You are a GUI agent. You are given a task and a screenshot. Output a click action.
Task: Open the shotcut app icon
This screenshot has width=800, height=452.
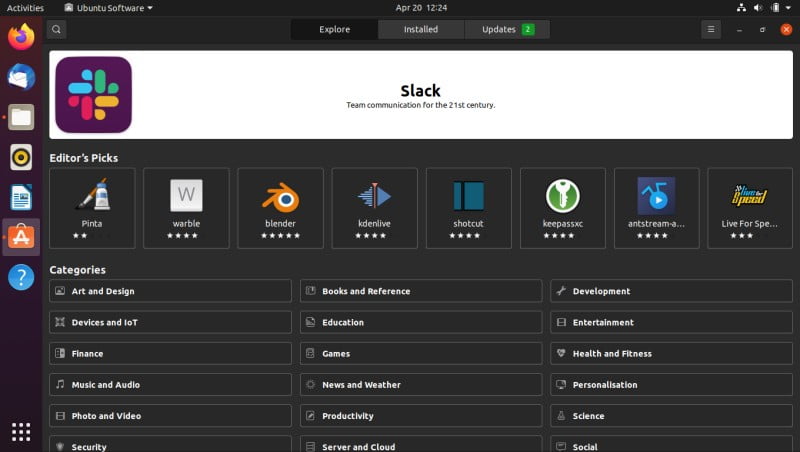pyautogui.click(x=468, y=195)
